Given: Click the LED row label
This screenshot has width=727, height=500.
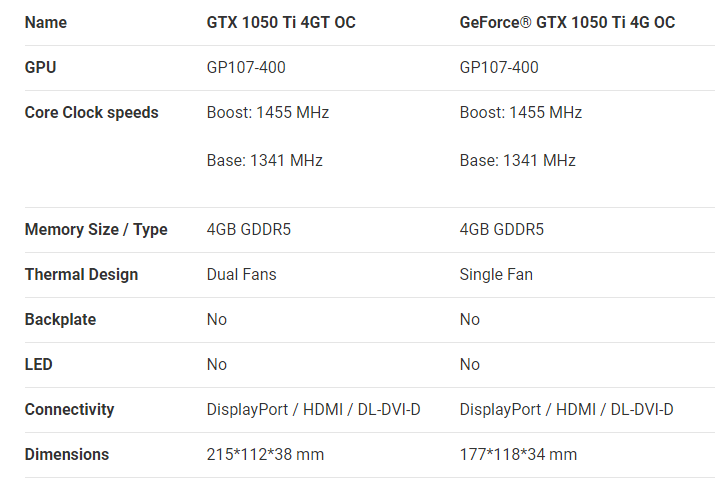Looking at the screenshot, I should pos(38,364).
